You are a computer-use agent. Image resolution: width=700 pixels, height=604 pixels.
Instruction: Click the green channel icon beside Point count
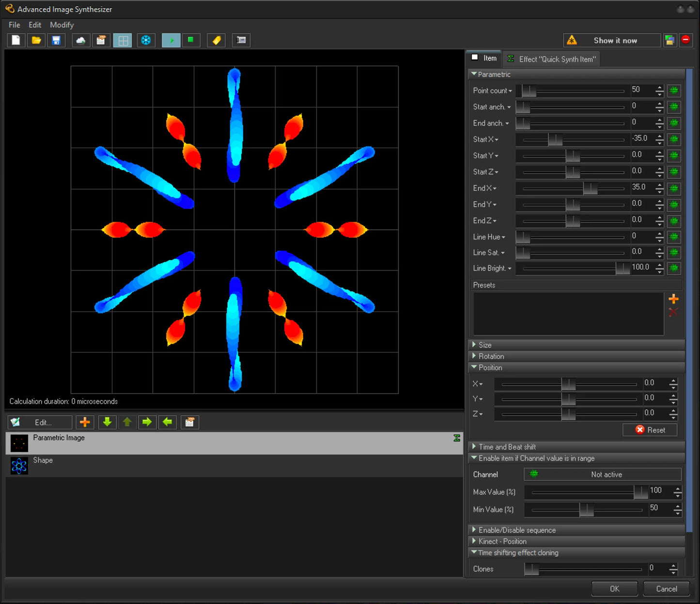point(673,91)
